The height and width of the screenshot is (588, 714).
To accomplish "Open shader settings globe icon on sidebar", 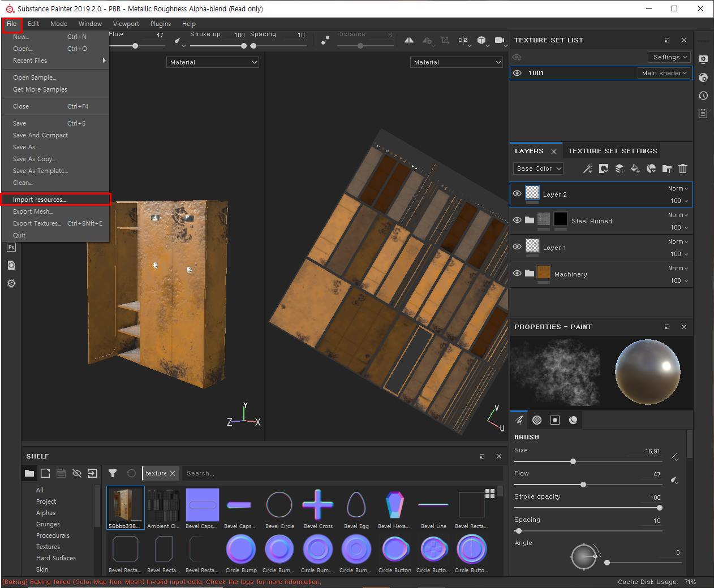I will tap(703, 77).
